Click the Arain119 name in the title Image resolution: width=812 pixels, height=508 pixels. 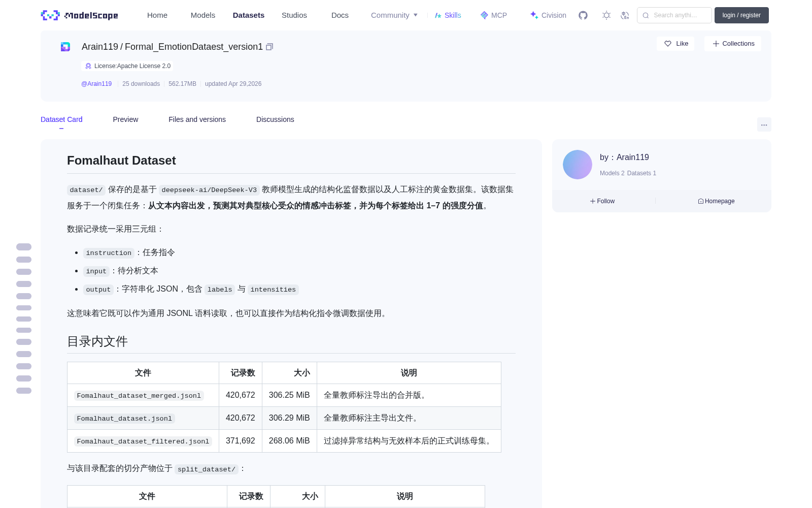[x=100, y=47]
